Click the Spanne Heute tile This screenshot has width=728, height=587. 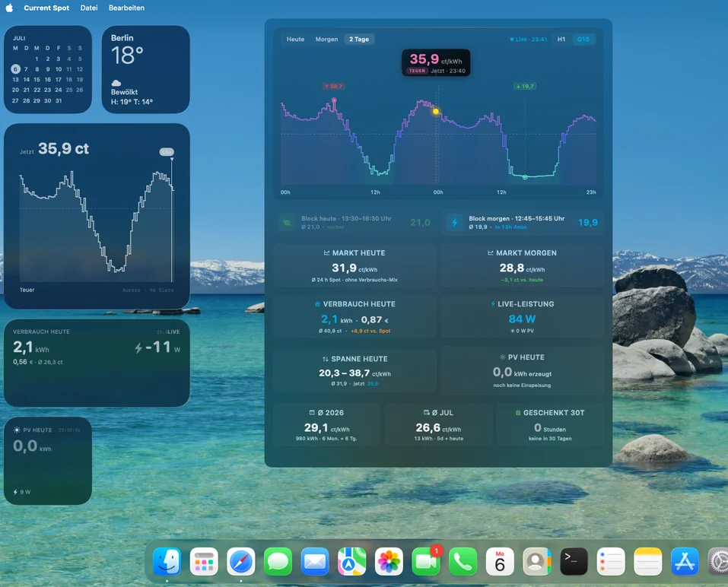click(354, 370)
